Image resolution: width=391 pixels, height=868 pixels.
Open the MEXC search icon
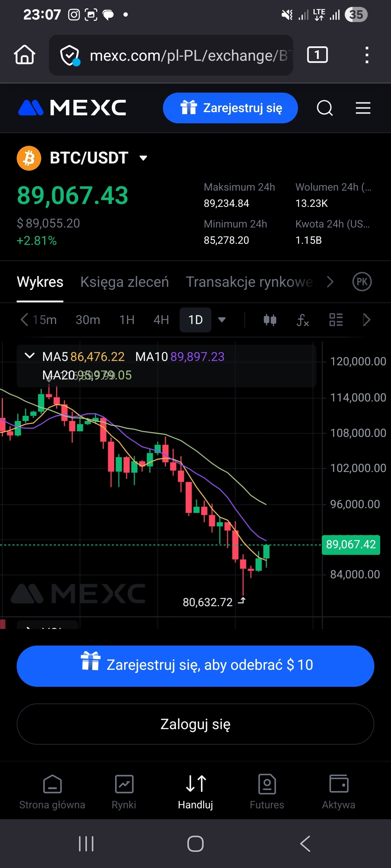[325, 108]
